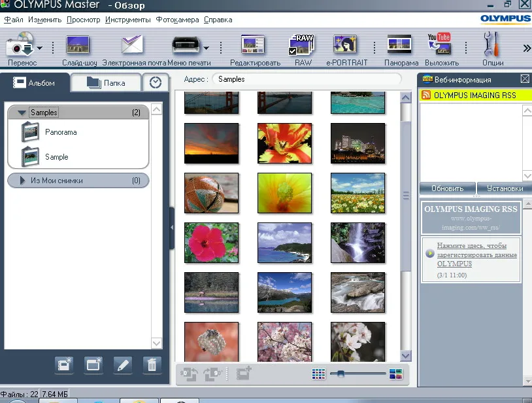Open Опции tools icon
The height and width of the screenshot is (403, 532).
pos(491,44)
